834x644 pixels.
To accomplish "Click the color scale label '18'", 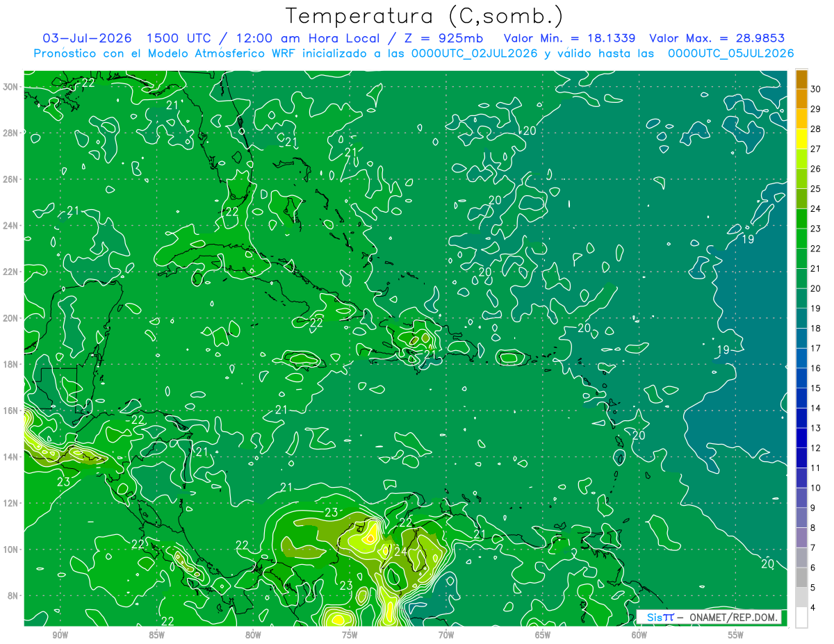I will click(x=816, y=328).
